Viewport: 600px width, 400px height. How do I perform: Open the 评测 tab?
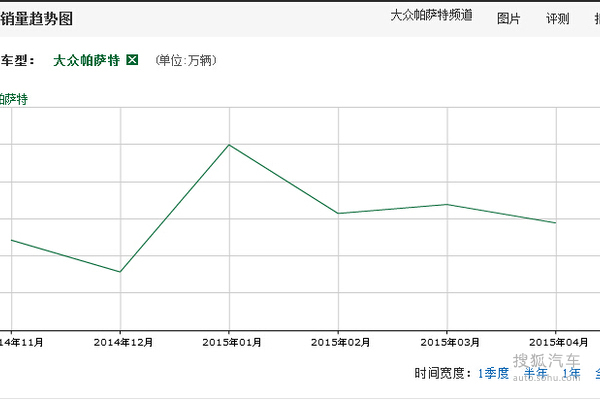point(557,18)
